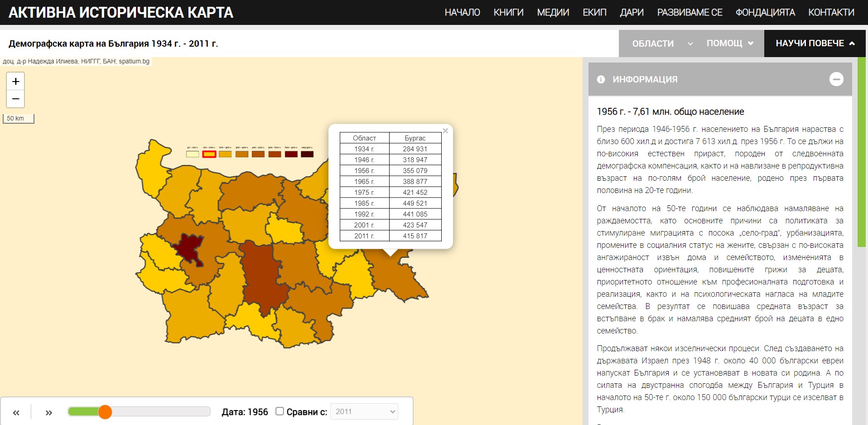
Task: Zoom in on the map
Action: 15,82
